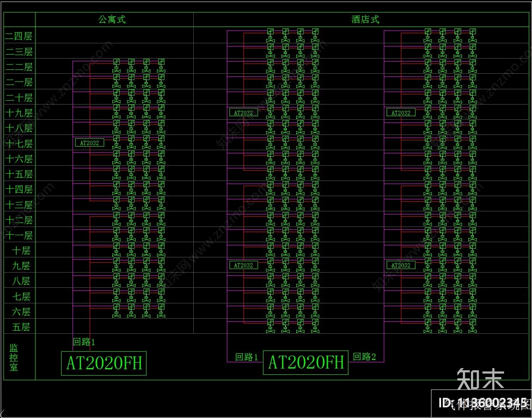Select the 二一层 floor label
The height and width of the screenshot is (418, 532).
[x=19, y=82]
